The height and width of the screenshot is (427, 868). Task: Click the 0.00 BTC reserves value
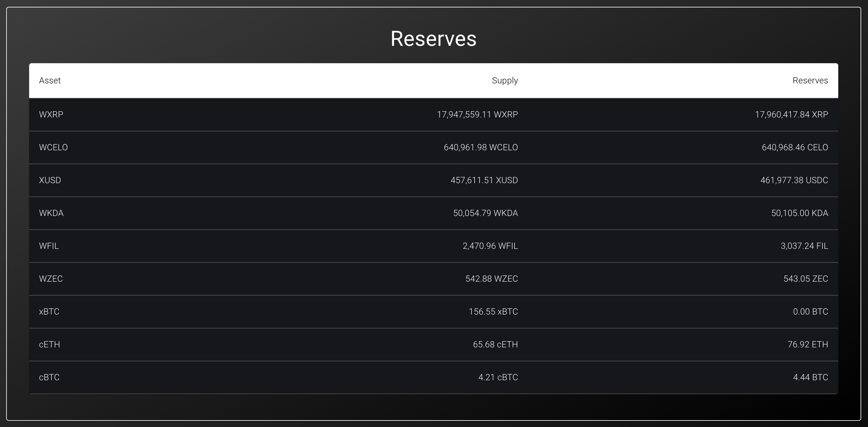(x=810, y=312)
